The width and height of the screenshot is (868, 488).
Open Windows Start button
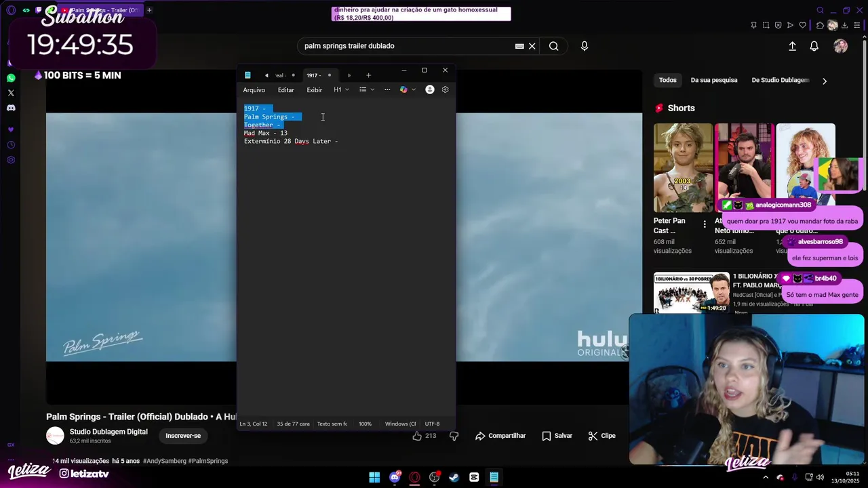[x=374, y=477]
